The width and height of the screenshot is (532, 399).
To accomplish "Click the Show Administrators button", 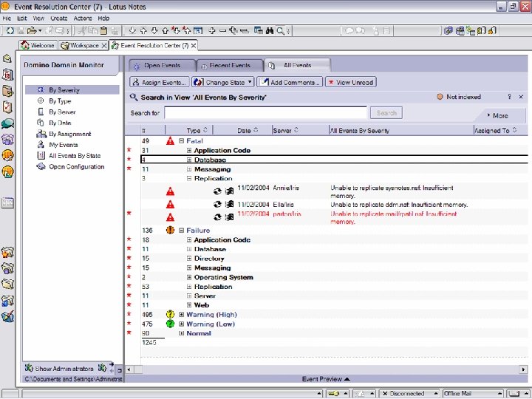I will 66,368.
